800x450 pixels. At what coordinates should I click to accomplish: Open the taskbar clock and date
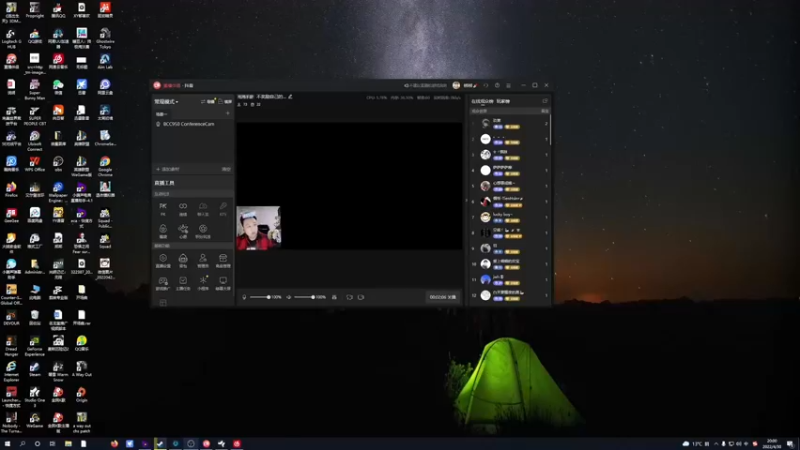772,444
